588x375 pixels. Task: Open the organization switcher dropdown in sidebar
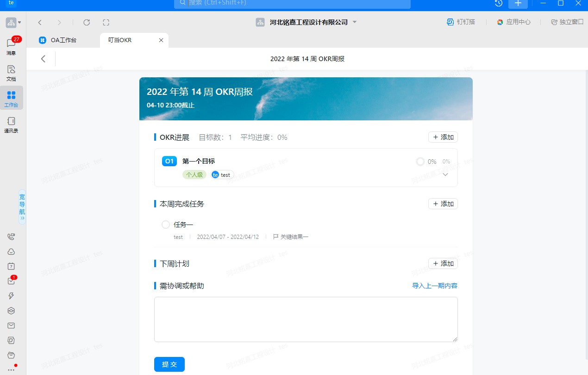pyautogui.click(x=13, y=22)
